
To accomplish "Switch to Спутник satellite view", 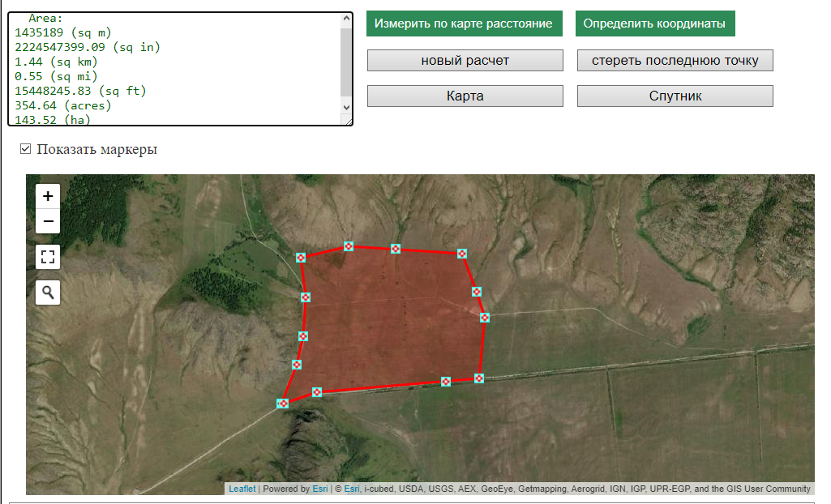I will (x=675, y=96).
